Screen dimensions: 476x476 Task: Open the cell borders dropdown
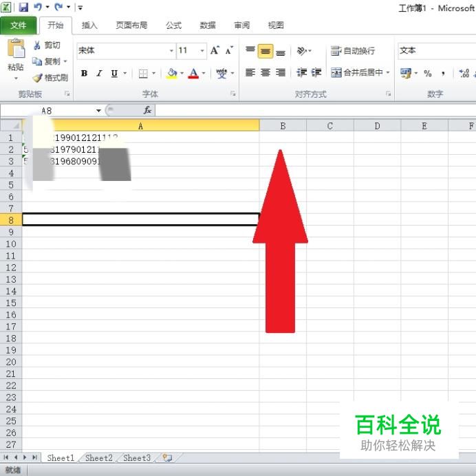coord(153,73)
